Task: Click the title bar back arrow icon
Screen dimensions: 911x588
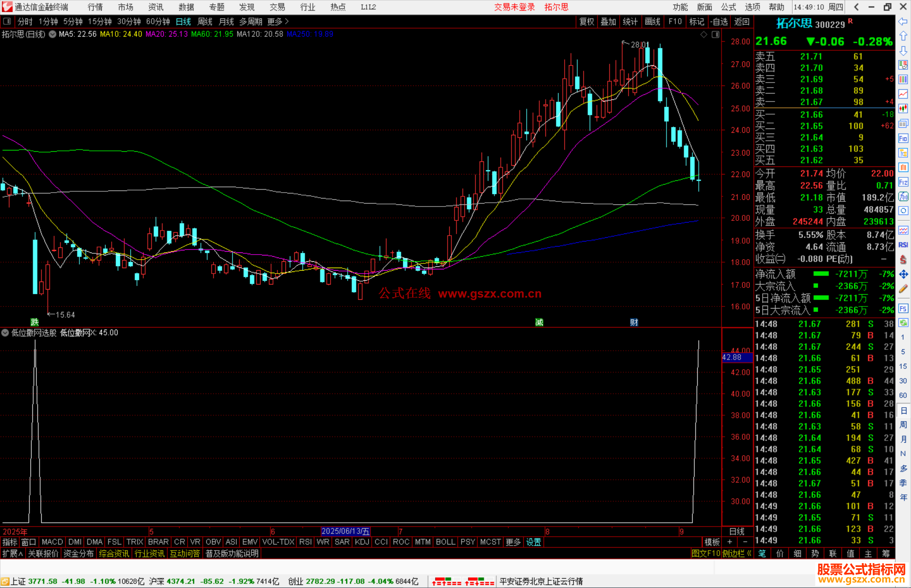Action: [856, 7]
